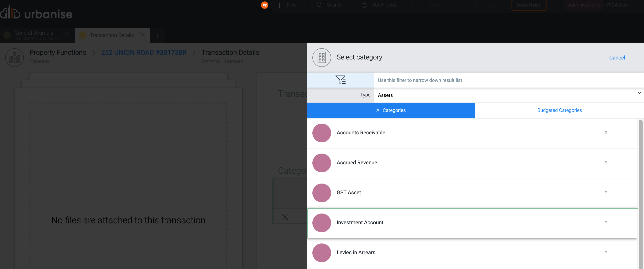
Task: Click the category list scrollbar
Action: [640, 192]
